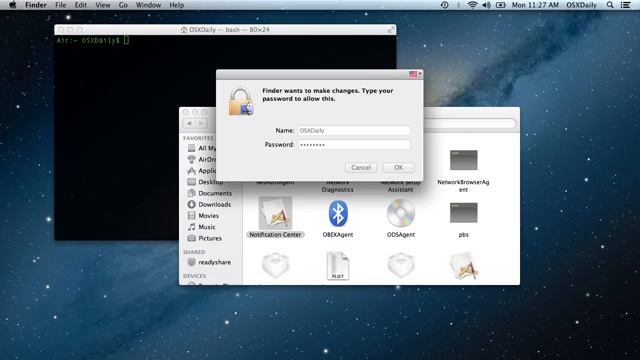Click the ODSAgent file label

(401, 235)
